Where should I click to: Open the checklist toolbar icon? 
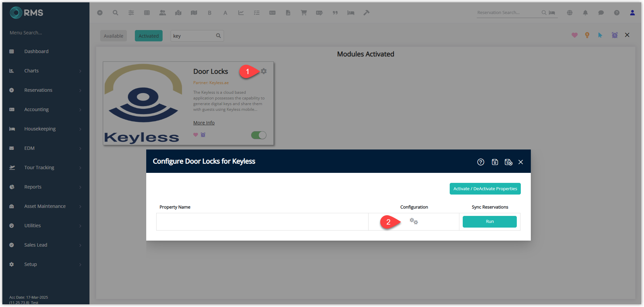(x=257, y=13)
